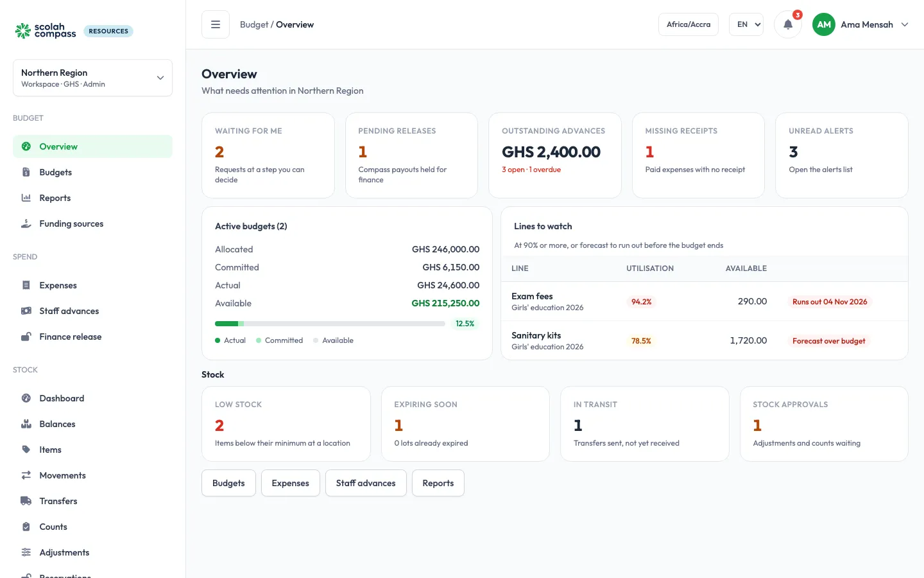Click the Reports chart icon in sidebar

pyautogui.click(x=26, y=198)
